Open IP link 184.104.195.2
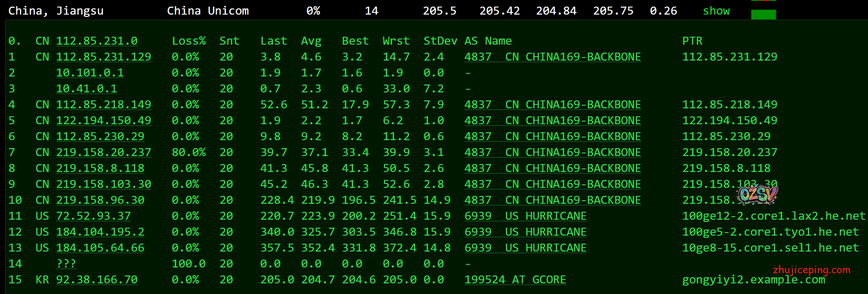 [100, 232]
